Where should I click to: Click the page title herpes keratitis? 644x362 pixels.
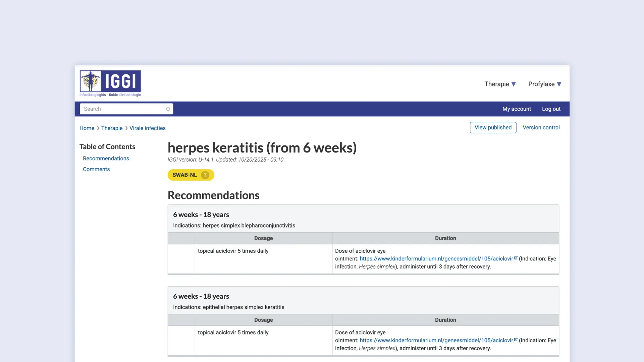coord(262,148)
